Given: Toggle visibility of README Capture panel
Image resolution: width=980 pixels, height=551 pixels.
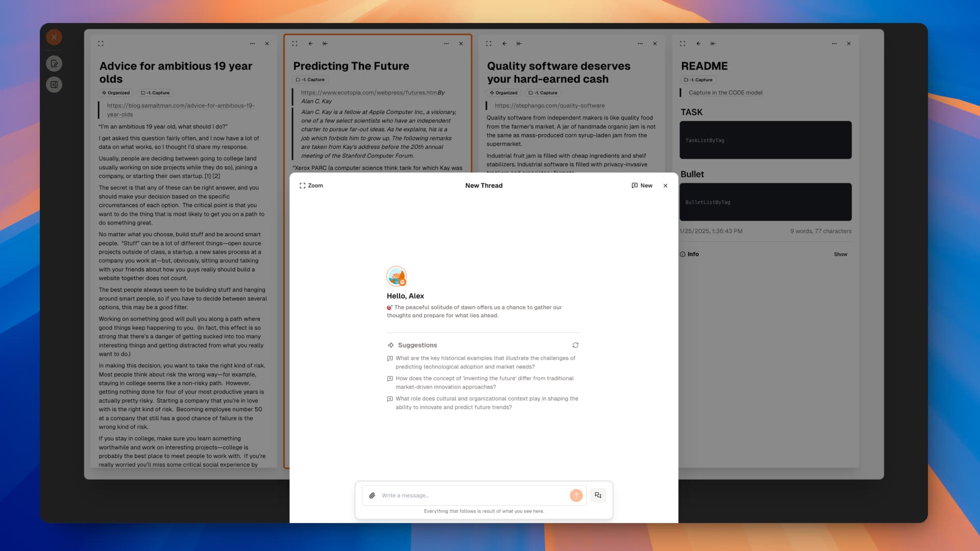Looking at the screenshot, I should click(713, 43).
